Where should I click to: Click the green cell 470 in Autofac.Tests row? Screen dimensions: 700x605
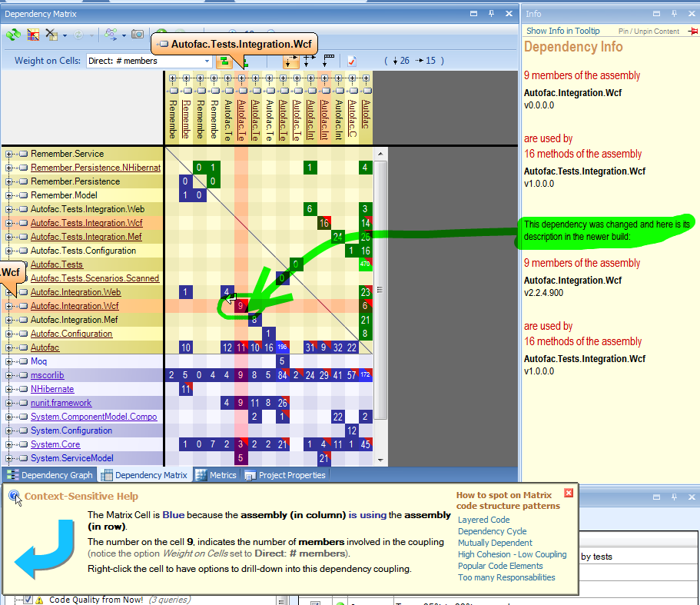(x=365, y=264)
